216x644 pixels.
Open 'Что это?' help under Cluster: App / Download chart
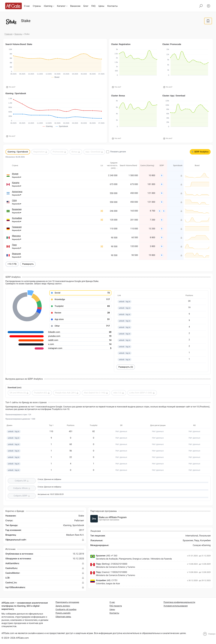[168, 138]
